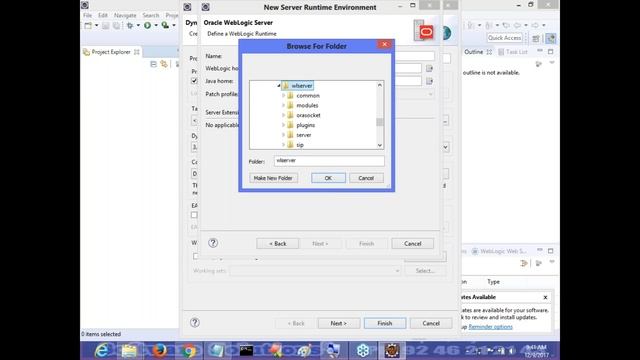640x360 pixels.
Task: Click the Run External Tools icon
Action: click(165, 26)
